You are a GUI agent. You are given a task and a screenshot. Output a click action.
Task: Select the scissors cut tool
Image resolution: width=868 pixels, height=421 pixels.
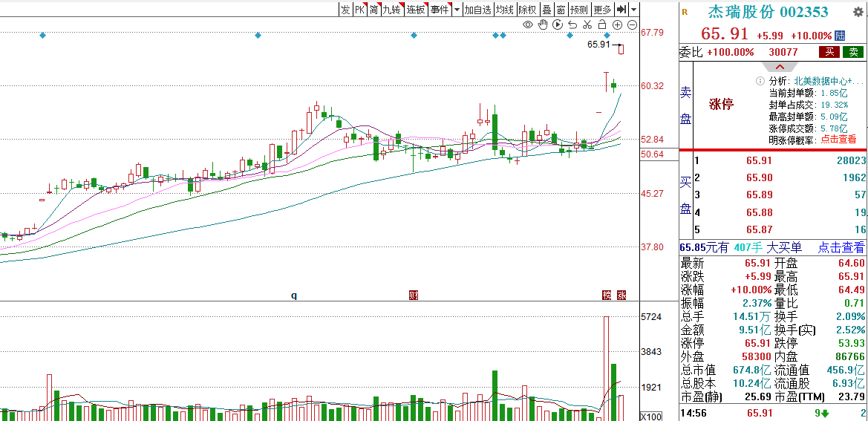point(587,25)
